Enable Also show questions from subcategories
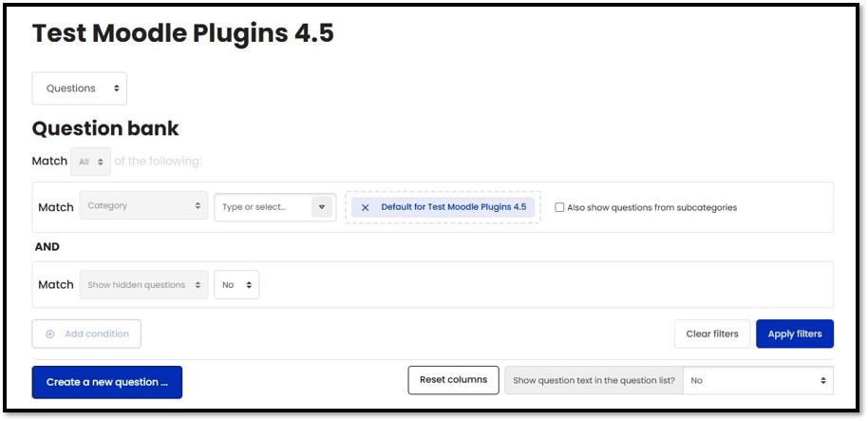 pos(560,207)
